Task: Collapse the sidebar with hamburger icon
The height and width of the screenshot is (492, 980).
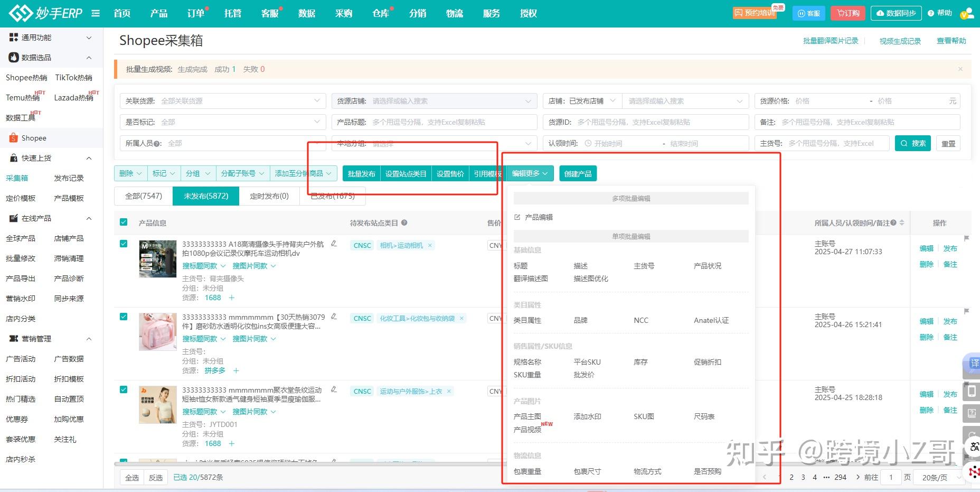Action: pos(96,13)
